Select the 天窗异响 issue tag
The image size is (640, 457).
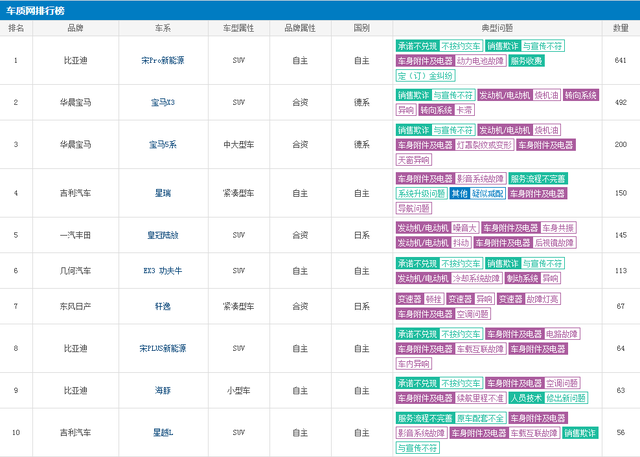pyautogui.click(x=413, y=160)
